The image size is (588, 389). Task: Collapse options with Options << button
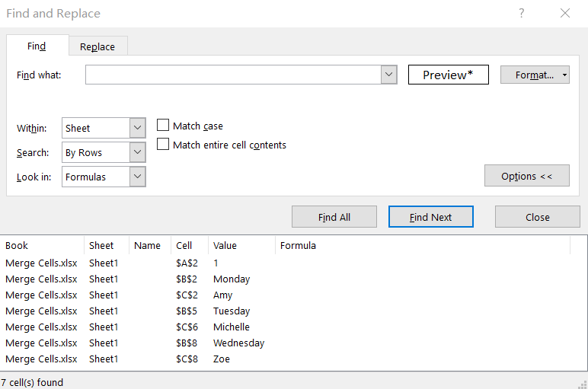pyautogui.click(x=526, y=176)
